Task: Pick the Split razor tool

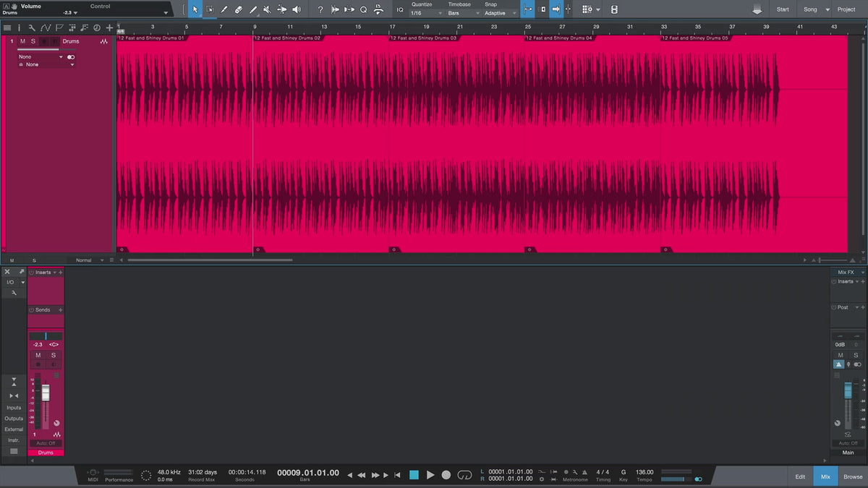Action: [224, 9]
